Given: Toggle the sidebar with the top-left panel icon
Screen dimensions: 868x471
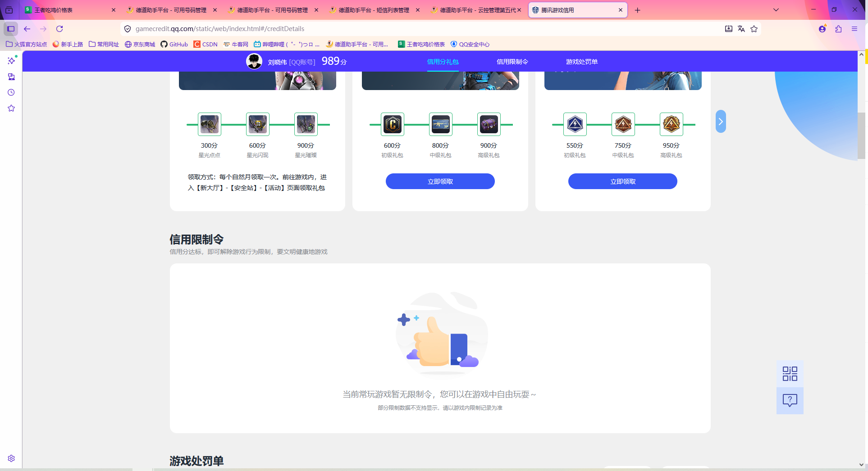Looking at the screenshot, I should click(x=10, y=28).
